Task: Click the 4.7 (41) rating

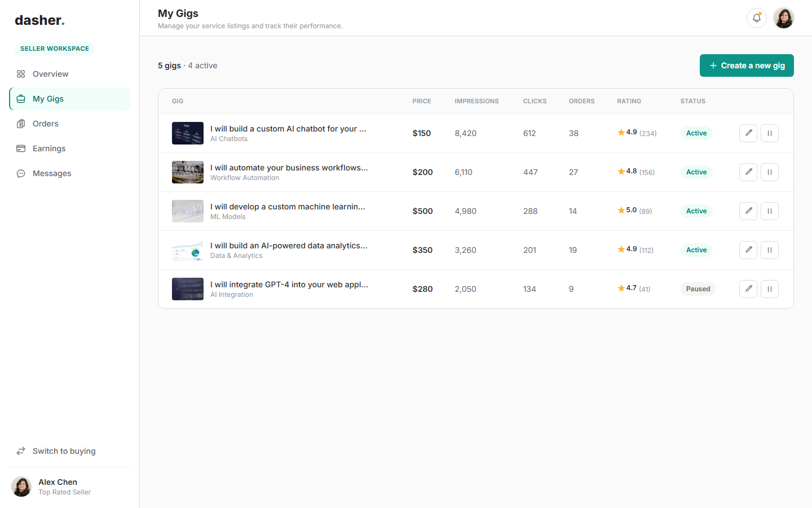Action: [634, 288]
